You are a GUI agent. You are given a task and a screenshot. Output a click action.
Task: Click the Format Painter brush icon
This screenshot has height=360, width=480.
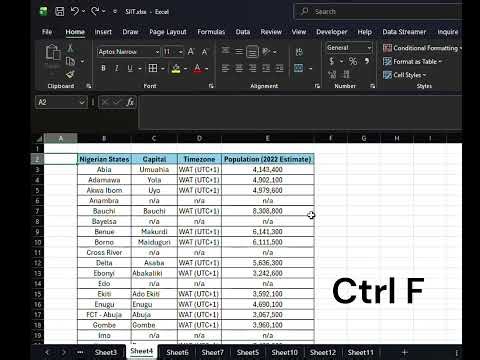70,74
